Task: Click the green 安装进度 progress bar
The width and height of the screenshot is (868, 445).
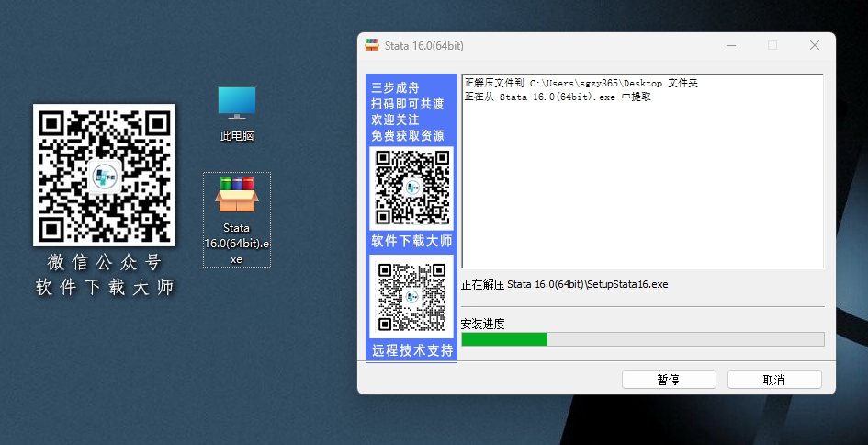Action: tap(643, 339)
